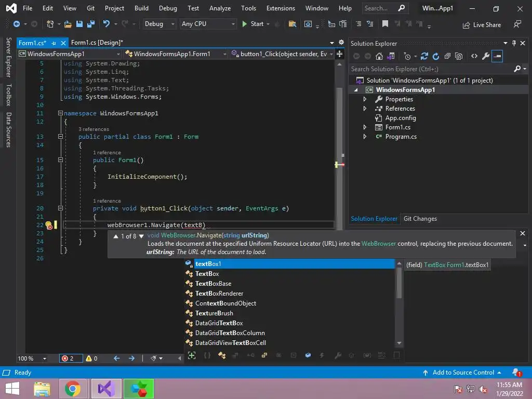Click the Open File folder icon
The height and width of the screenshot is (399, 532).
[x=68, y=24]
